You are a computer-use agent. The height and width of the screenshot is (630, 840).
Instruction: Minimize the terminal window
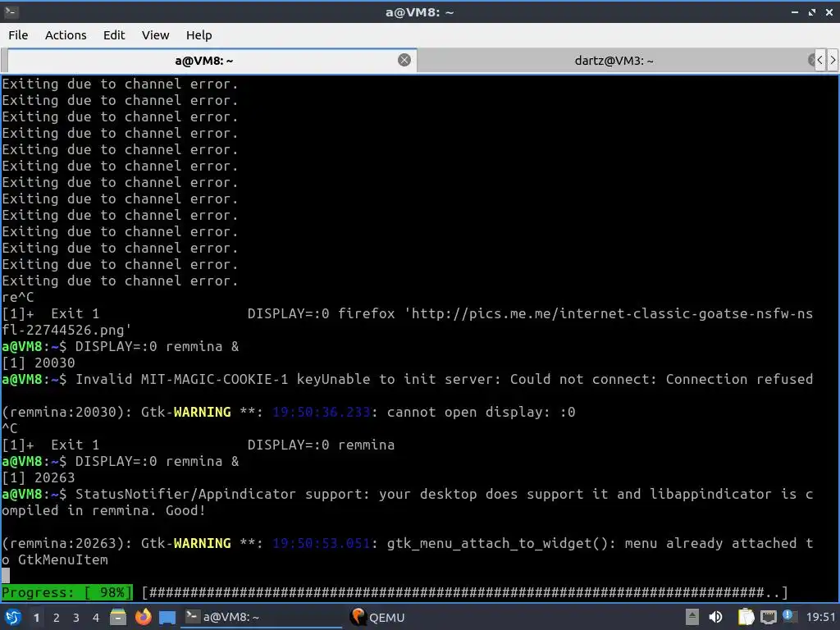point(795,11)
